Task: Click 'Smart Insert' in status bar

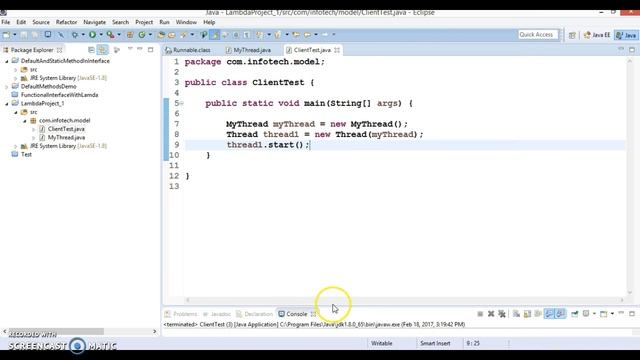Action: (x=435, y=343)
